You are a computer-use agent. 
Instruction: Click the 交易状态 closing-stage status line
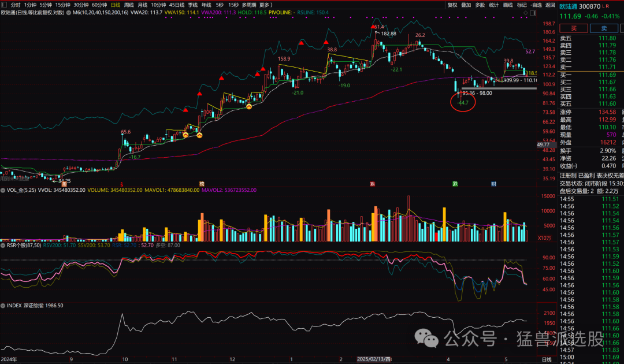(592, 184)
